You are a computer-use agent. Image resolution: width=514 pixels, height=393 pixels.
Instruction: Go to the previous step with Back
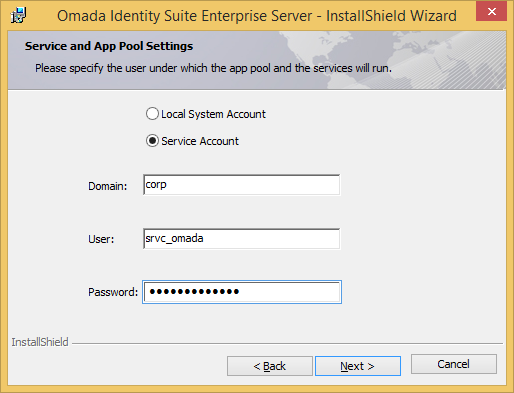(270, 366)
